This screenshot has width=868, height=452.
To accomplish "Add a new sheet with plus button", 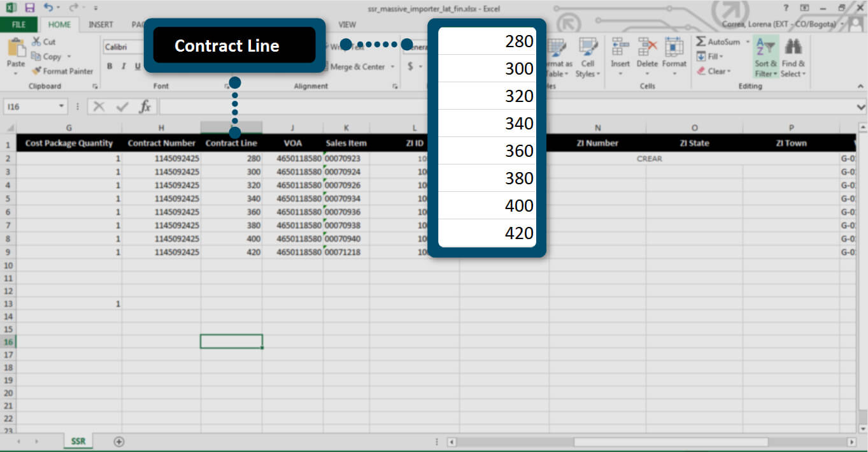I will [118, 441].
